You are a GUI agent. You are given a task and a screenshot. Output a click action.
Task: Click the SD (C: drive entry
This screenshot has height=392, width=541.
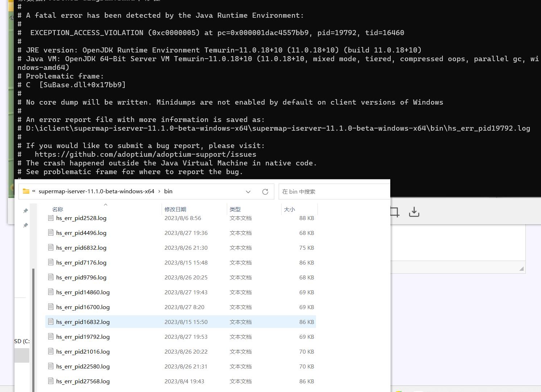[22, 341]
